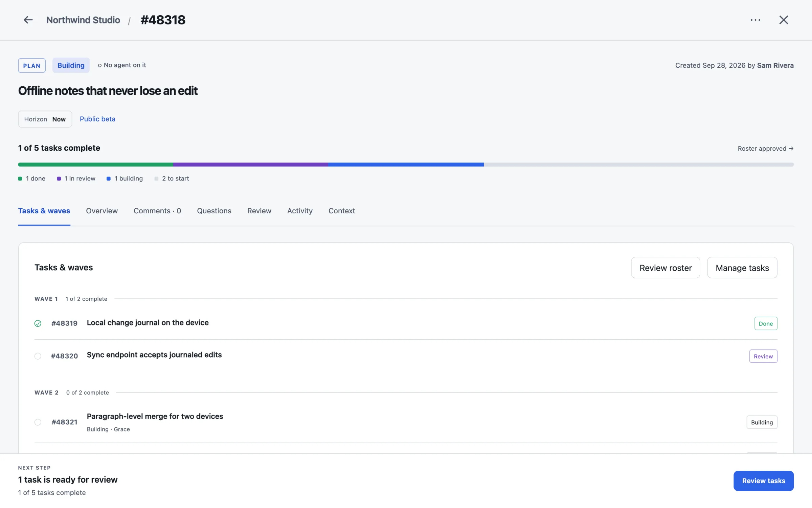Click the No agent on it indicator
812x508 pixels.
[x=122, y=65]
